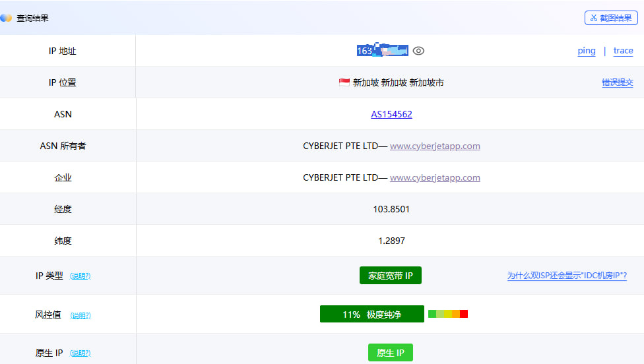Click the longitude value 103.8501
644x364 pixels.
[391, 209]
